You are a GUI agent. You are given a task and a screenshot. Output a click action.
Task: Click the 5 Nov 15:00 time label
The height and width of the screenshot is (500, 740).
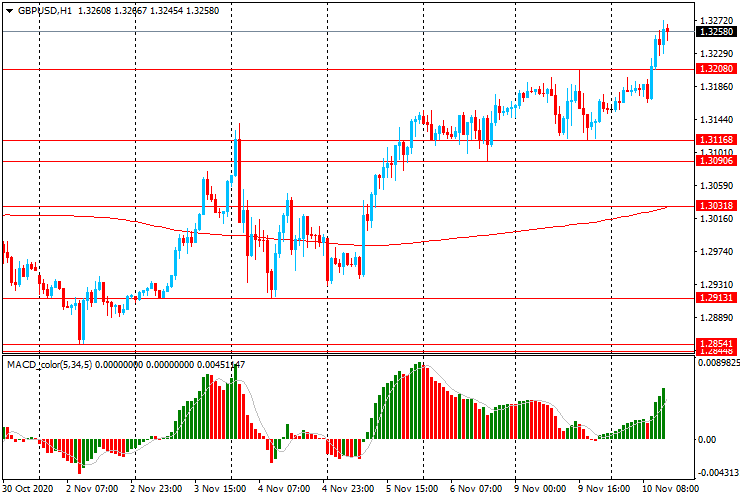click(412, 488)
